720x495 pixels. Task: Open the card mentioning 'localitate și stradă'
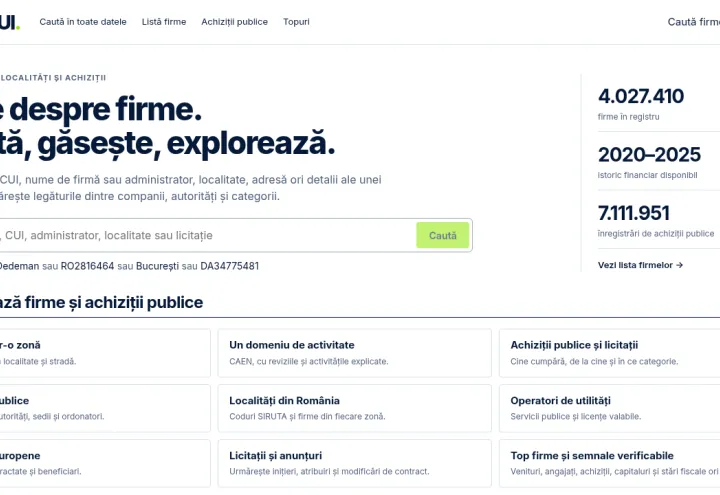105,353
